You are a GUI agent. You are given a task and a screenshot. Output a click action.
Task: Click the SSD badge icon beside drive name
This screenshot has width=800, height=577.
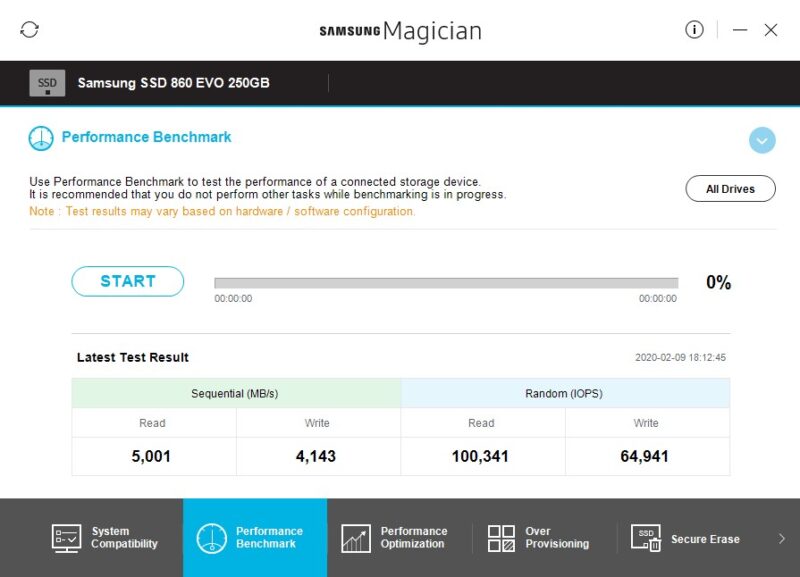pyautogui.click(x=46, y=82)
